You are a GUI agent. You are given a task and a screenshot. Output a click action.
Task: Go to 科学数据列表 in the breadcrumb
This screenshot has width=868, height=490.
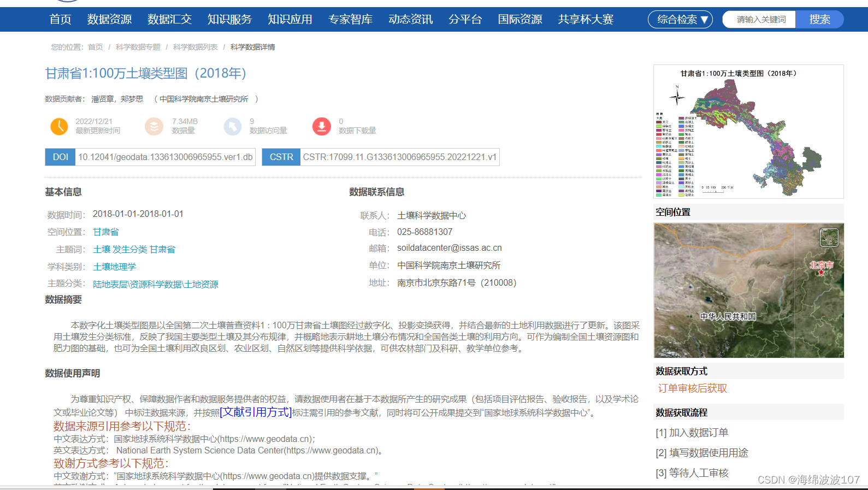(x=195, y=47)
